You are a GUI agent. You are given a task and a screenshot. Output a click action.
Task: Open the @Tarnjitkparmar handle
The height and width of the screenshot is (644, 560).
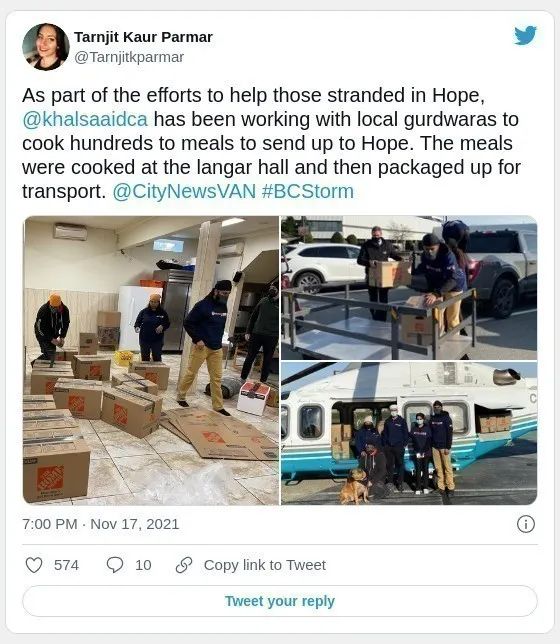[x=129, y=57]
